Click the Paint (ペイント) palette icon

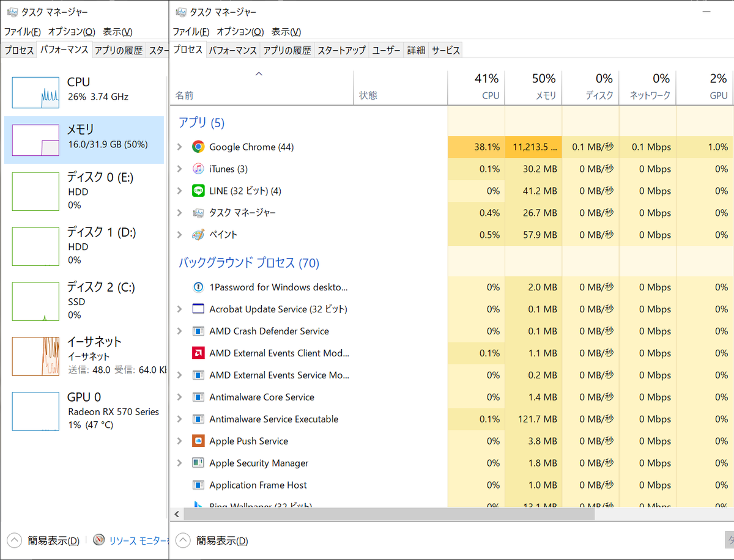(x=198, y=235)
